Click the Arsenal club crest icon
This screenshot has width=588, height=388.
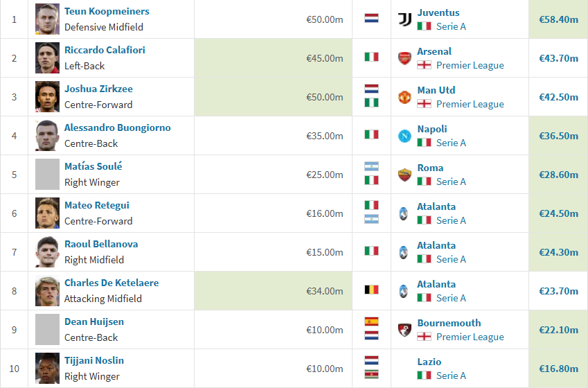(404, 58)
